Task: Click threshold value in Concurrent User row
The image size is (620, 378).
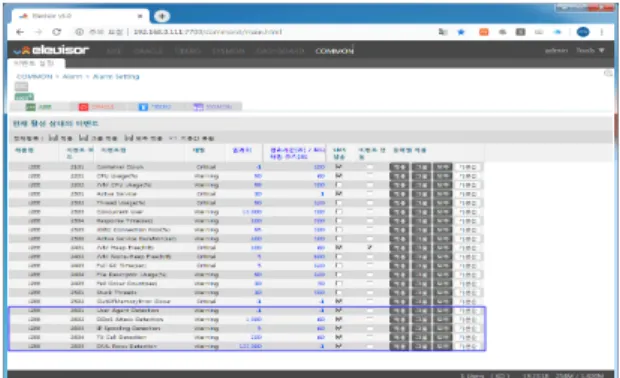Action: click(252, 212)
